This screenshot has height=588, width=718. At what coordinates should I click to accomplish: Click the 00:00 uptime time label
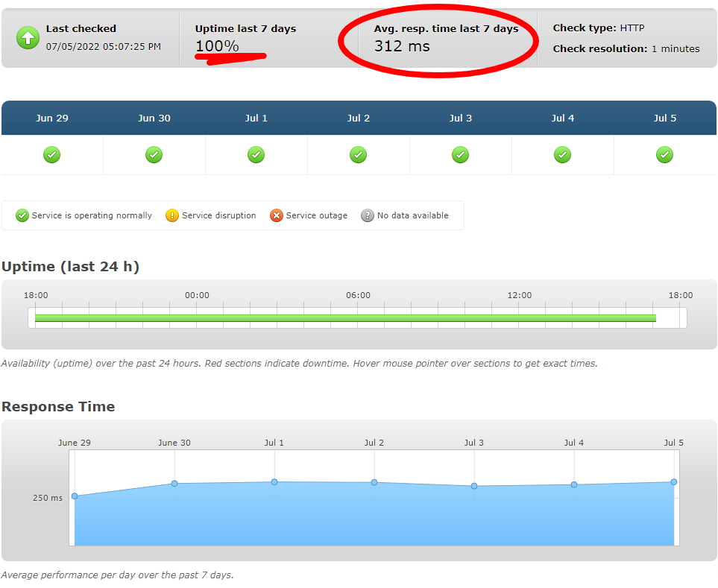(x=197, y=295)
